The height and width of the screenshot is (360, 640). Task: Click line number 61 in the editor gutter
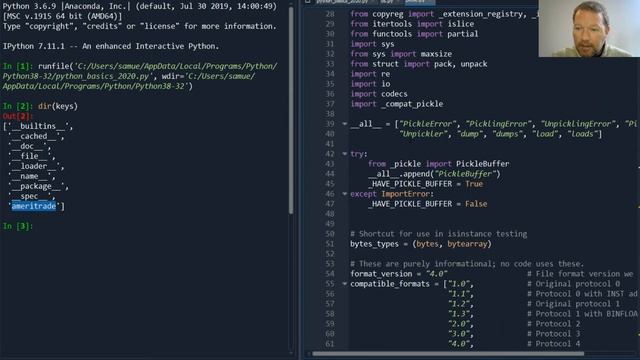click(330, 344)
